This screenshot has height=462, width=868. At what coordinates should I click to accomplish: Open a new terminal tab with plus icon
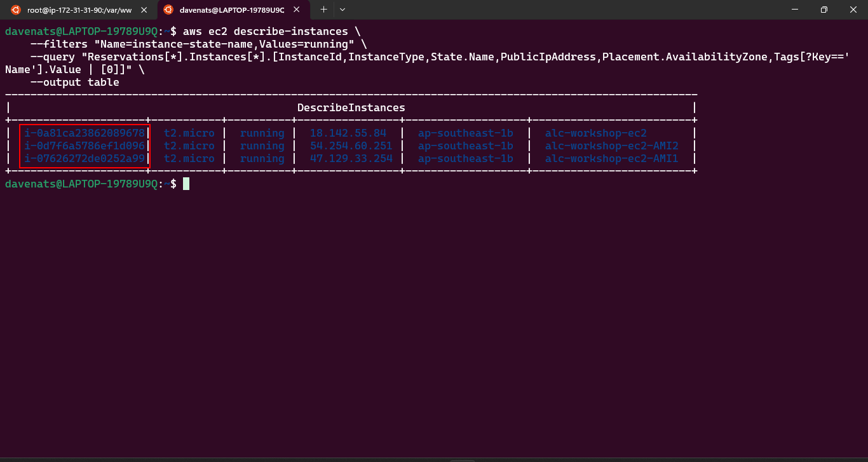coord(323,10)
